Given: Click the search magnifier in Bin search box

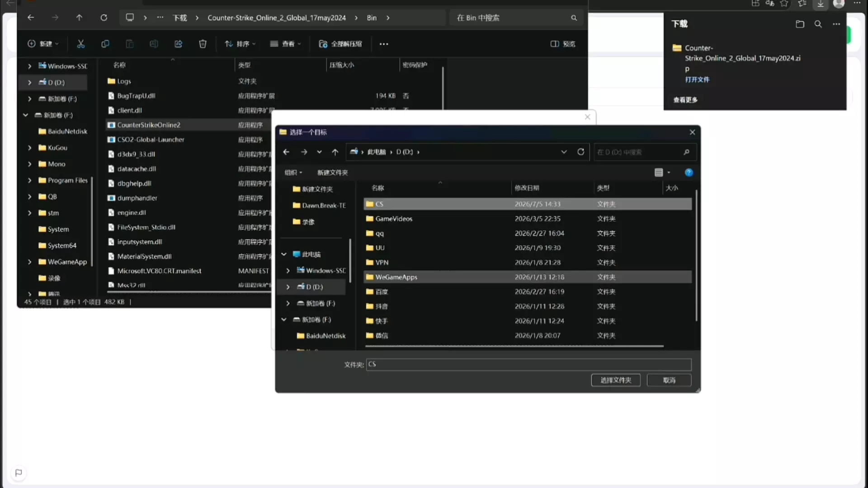Looking at the screenshot, I should [574, 18].
